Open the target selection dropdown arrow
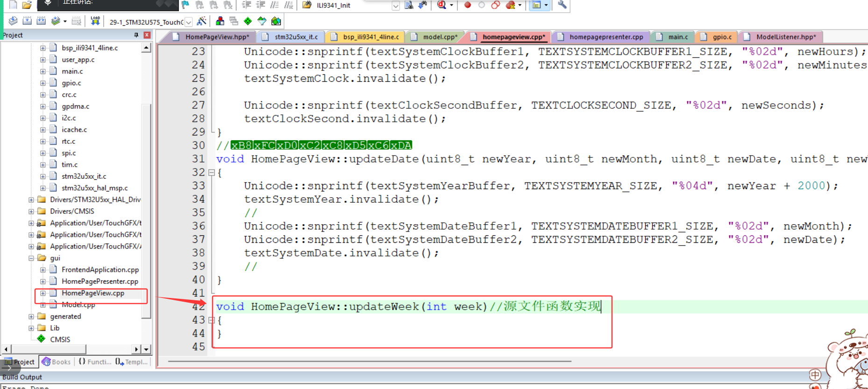Screen dimensions: 868x389 188,22
